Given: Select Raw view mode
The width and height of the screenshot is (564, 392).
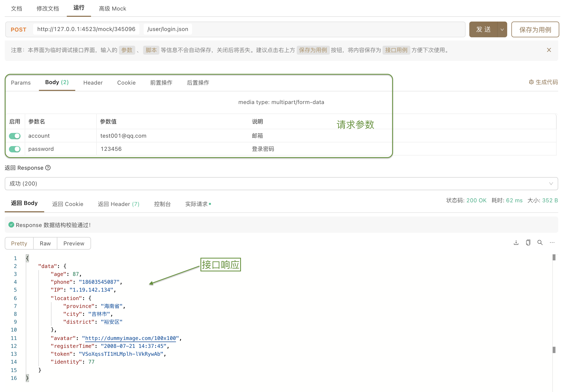Looking at the screenshot, I should pos(45,243).
